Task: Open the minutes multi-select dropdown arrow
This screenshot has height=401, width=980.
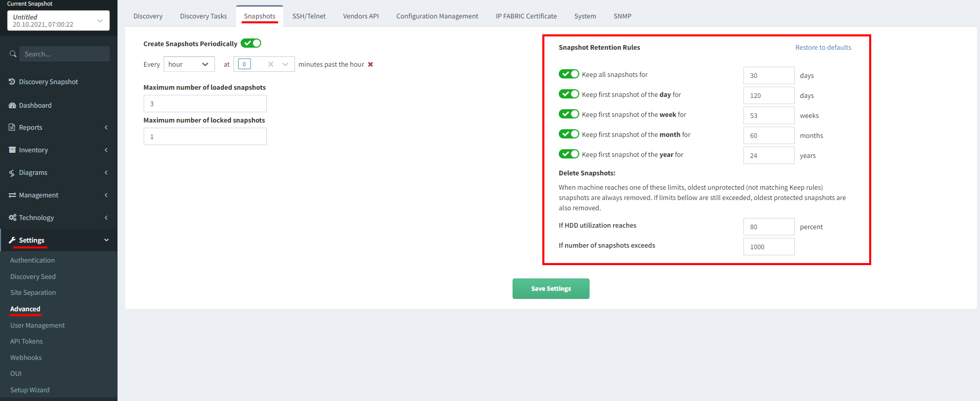Action: point(285,64)
